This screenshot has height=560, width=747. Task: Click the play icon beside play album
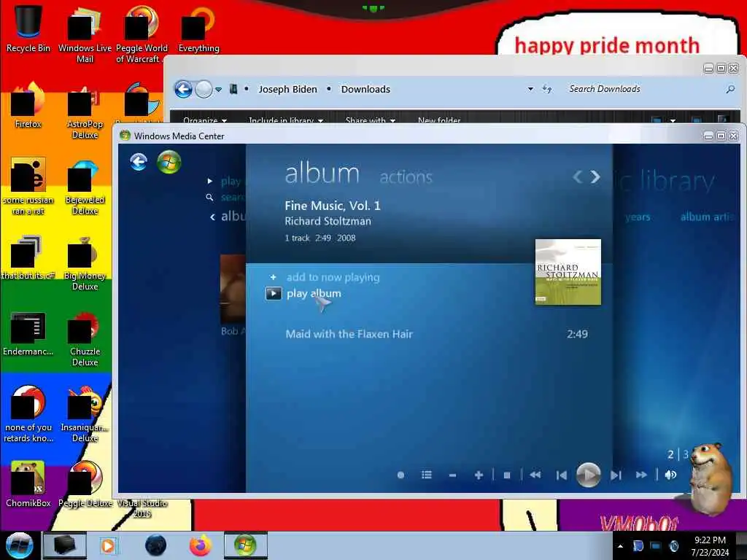point(274,293)
